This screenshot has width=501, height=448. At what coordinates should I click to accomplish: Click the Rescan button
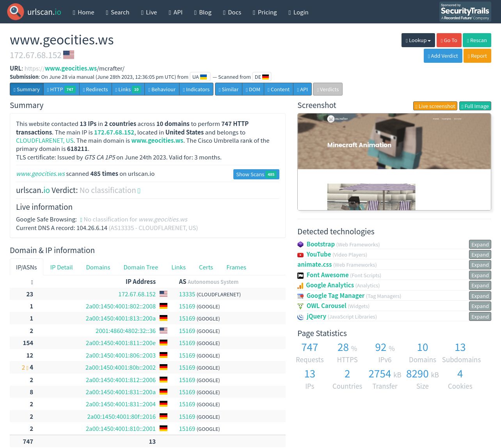point(477,40)
